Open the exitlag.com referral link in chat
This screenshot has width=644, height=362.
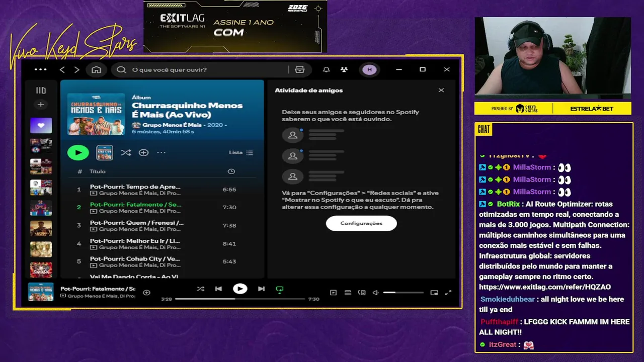(545, 287)
